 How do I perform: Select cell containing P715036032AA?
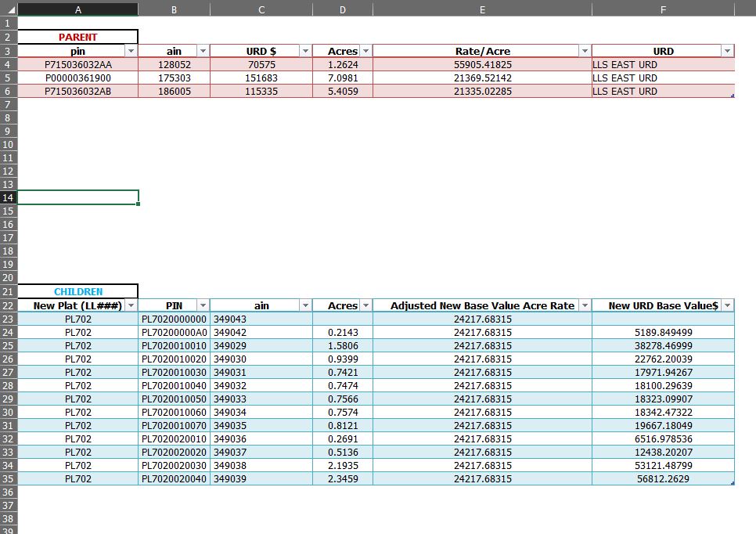77,64
